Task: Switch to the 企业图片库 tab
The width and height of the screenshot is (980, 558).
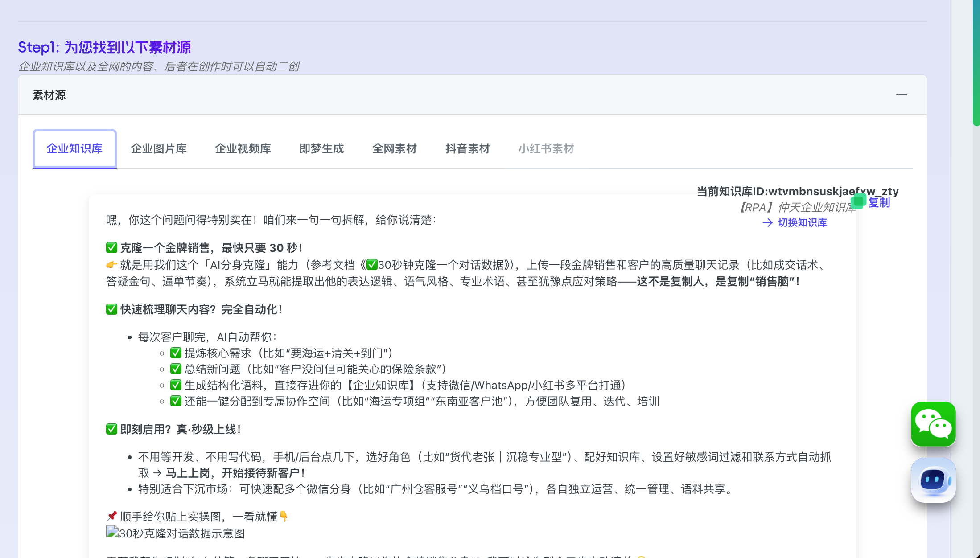Action: 159,148
